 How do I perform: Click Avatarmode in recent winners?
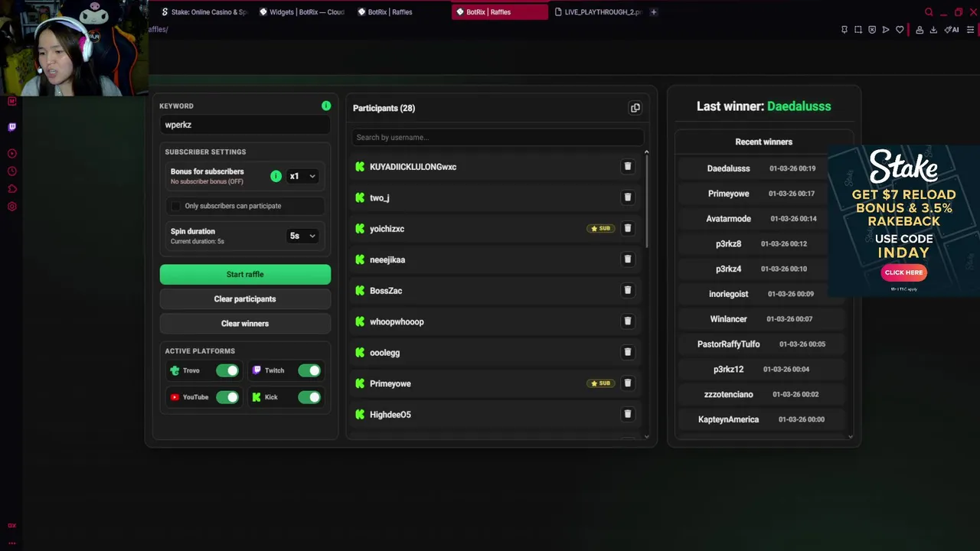click(728, 219)
